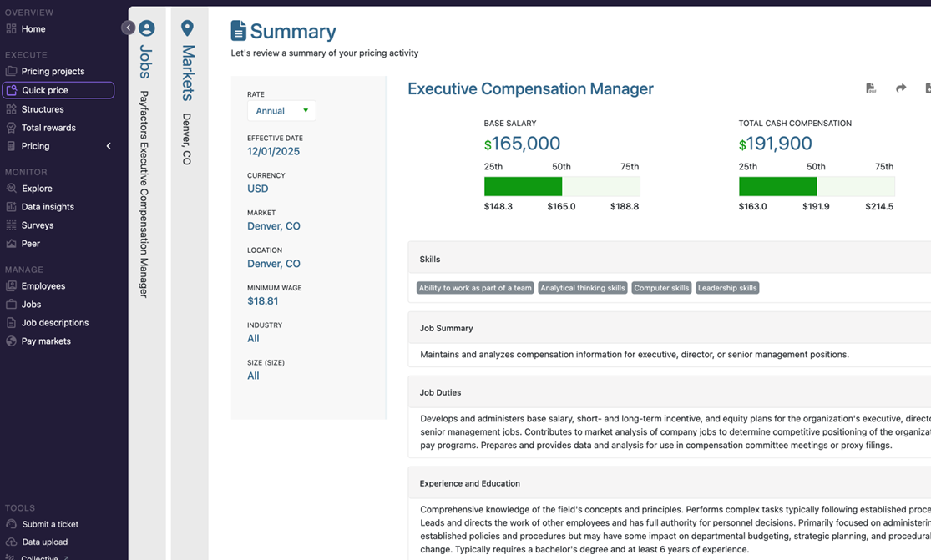
Task: Switch to the vertical Jobs side tab
Action: pos(147,63)
